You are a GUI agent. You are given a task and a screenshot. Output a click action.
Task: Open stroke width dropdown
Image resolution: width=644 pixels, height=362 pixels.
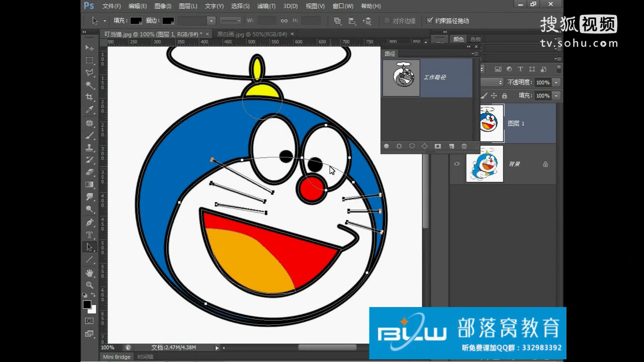point(211,21)
